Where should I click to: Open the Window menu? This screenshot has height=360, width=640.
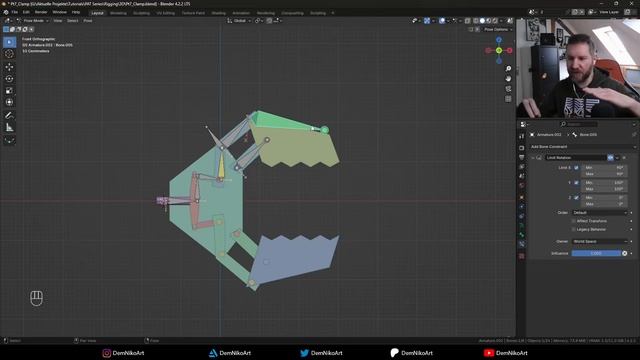click(x=59, y=12)
